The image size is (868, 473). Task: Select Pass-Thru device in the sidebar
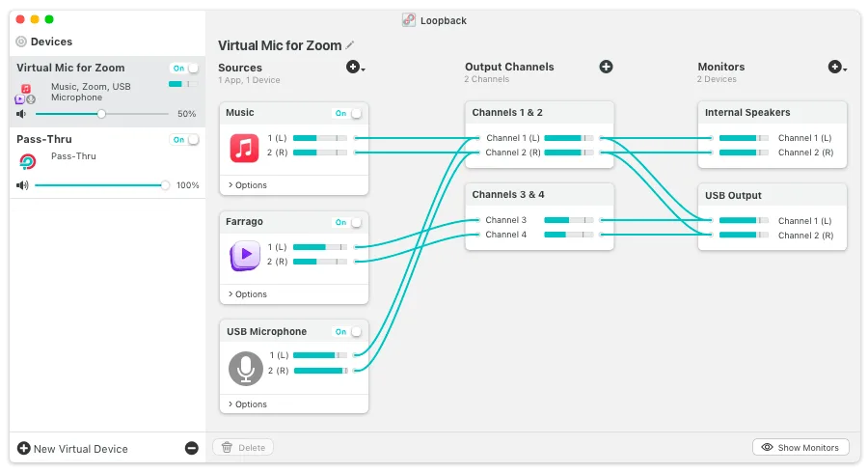click(x=107, y=162)
